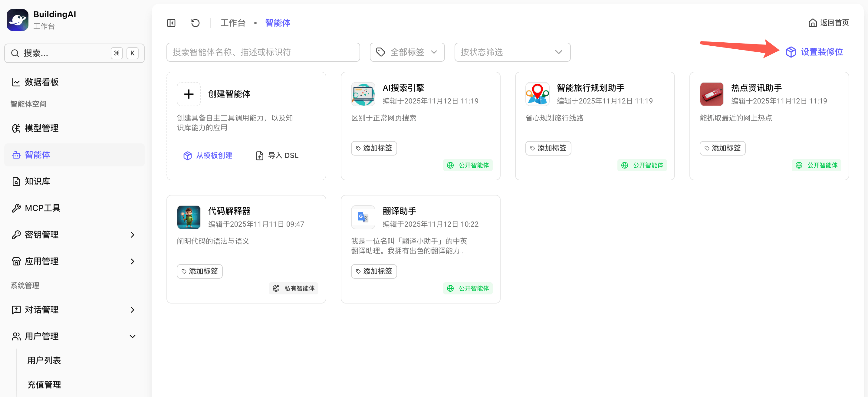Click the BuildingAI planet logo
The height and width of the screenshot is (397, 868).
pos(18,20)
